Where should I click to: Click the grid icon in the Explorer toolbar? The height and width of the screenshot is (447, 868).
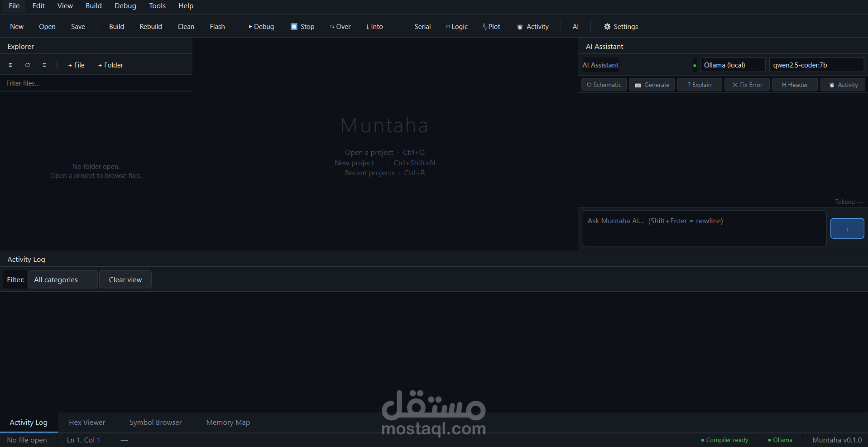[10, 65]
